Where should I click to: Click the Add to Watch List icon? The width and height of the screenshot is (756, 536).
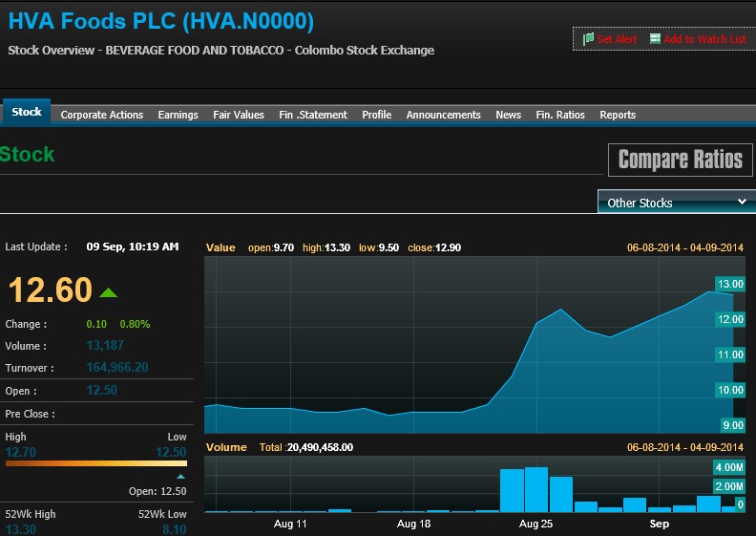655,38
